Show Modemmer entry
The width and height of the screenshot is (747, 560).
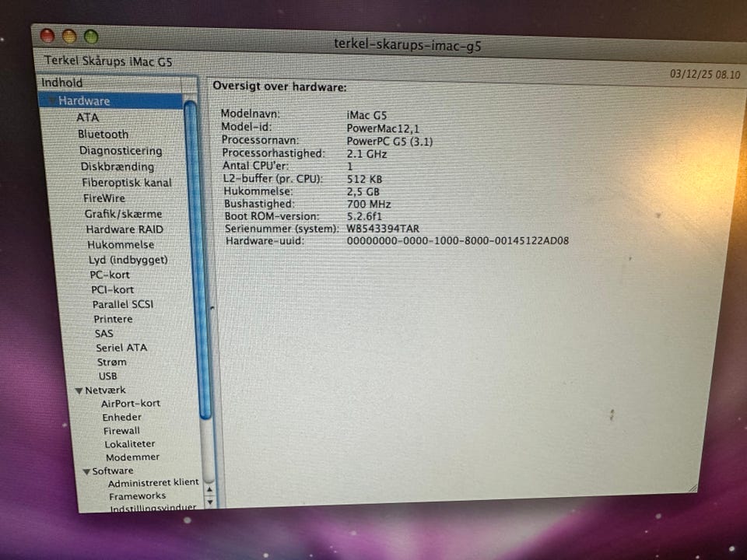[133, 457]
